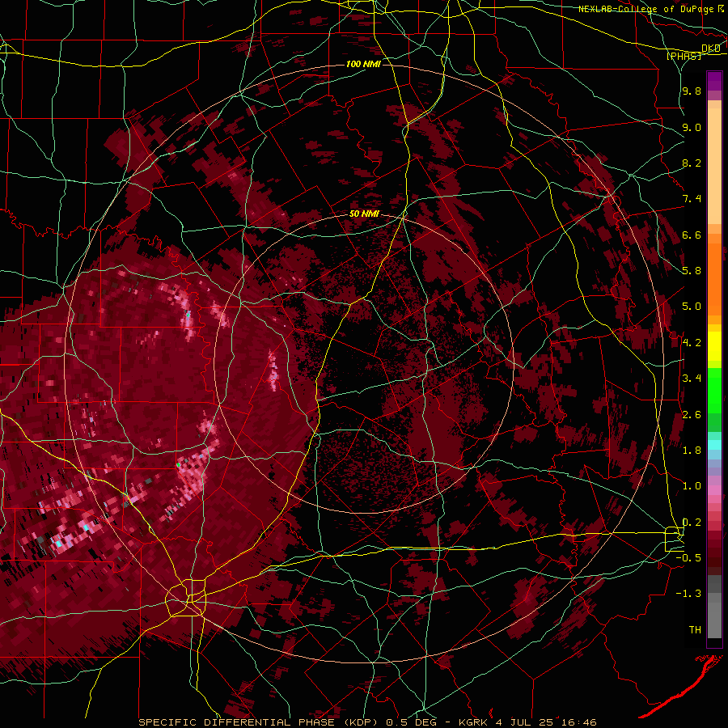Click the 6.6 value on the color scale
Screen dimensions: 728x728
coord(692,235)
